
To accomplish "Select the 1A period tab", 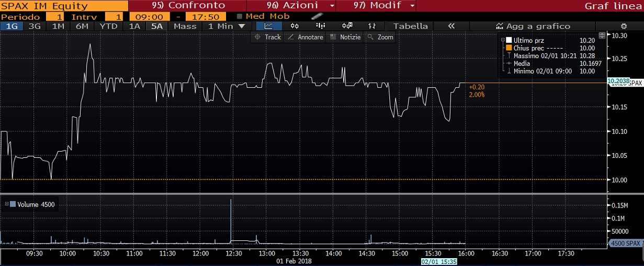I will [134, 26].
